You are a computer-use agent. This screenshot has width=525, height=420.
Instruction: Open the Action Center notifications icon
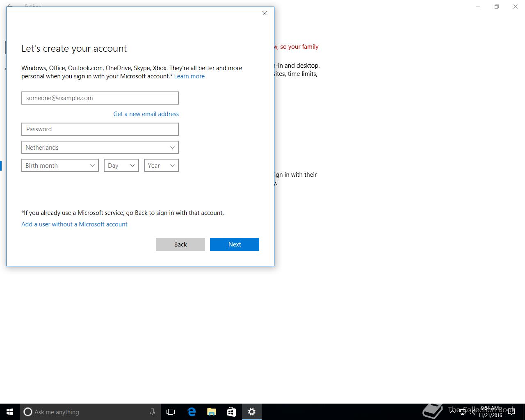point(511,412)
